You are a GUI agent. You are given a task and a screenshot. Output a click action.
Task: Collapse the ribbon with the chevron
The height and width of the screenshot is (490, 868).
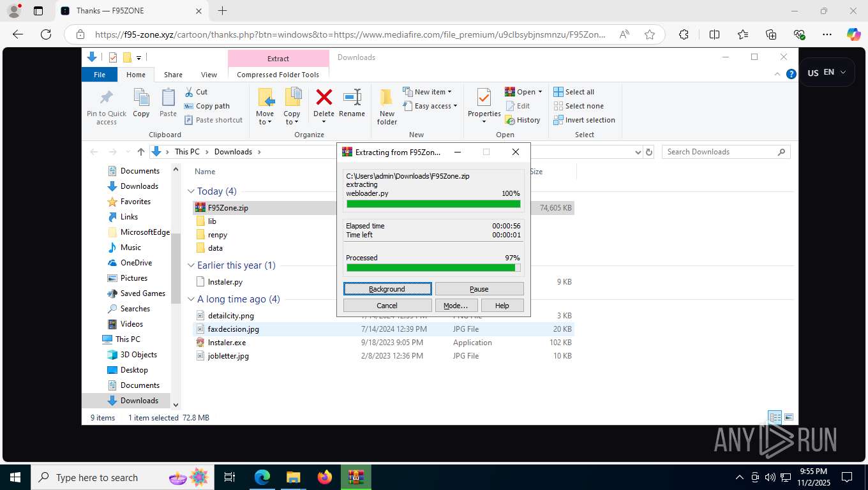tap(777, 74)
